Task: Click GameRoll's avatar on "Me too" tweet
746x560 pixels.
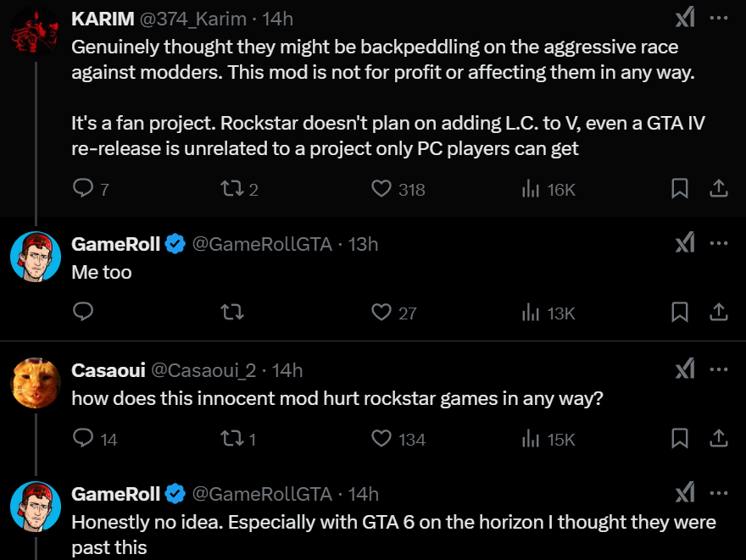Action: [x=36, y=256]
